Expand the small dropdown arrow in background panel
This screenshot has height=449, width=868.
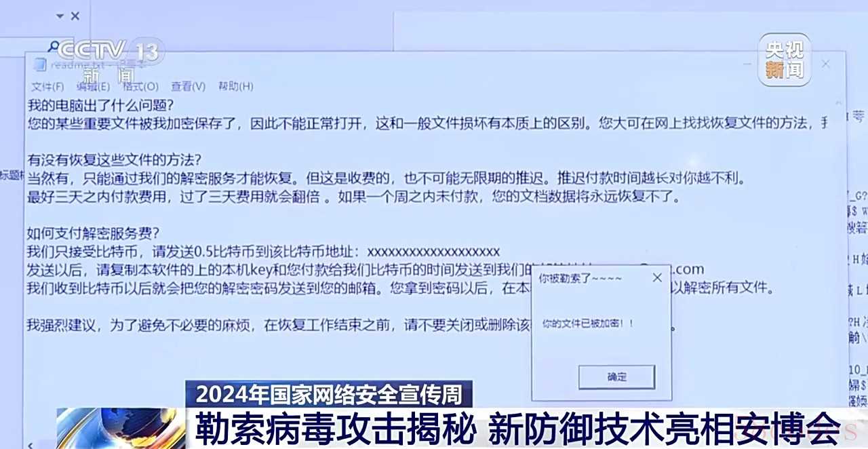pyautogui.click(x=60, y=16)
